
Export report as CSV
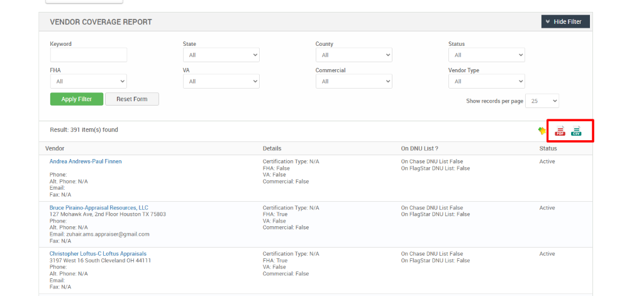(576, 131)
